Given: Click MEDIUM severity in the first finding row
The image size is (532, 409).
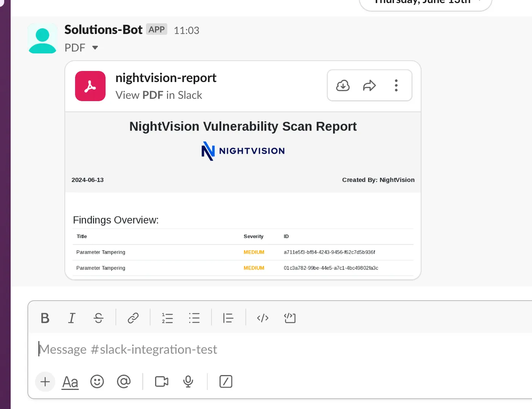Looking at the screenshot, I should 254,252.
